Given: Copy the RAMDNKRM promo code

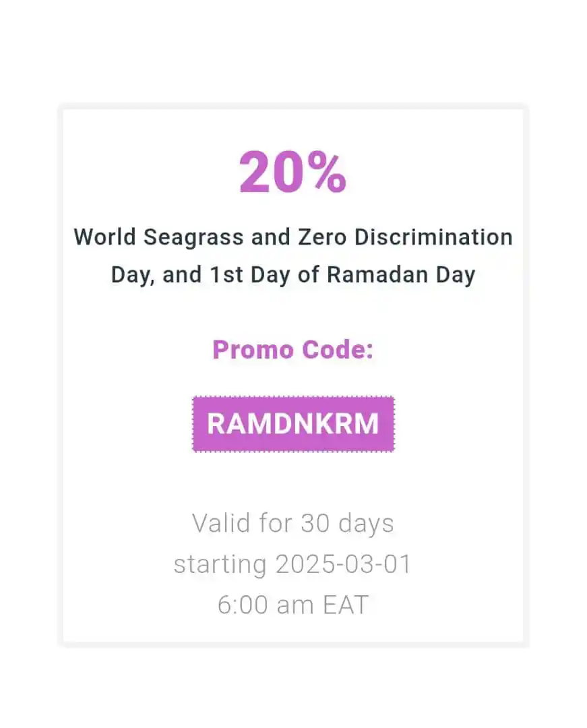Looking at the screenshot, I should [293, 423].
